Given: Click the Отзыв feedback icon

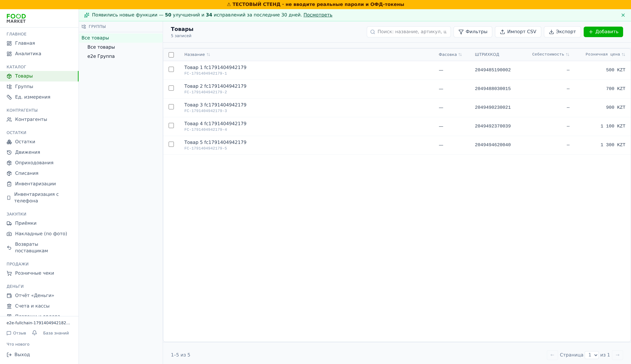Looking at the screenshot, I should [9, 333].
